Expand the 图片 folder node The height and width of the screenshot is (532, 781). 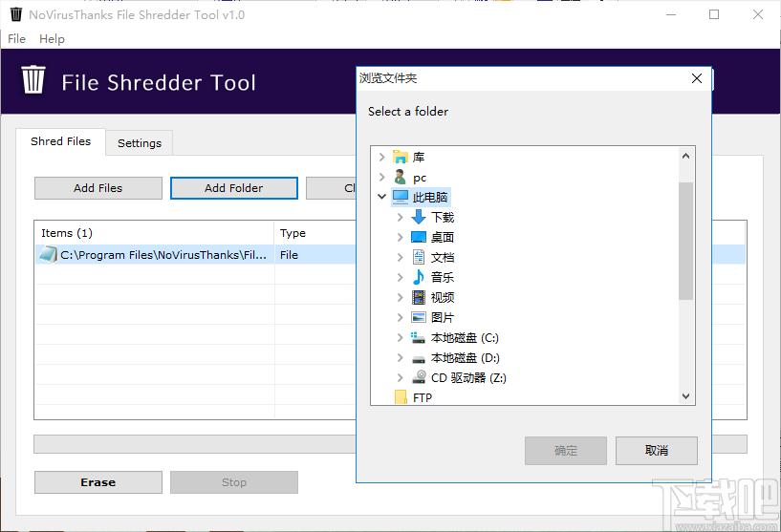[x=400, y=317]
